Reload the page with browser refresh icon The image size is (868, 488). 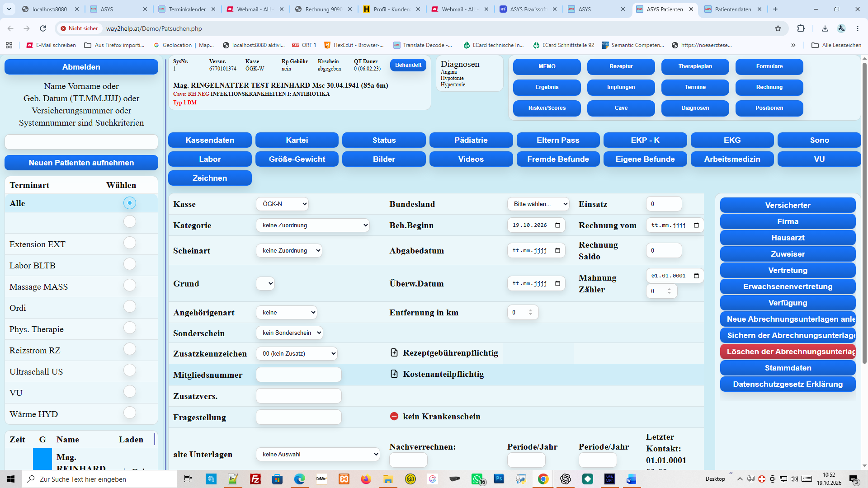(43, 28)
